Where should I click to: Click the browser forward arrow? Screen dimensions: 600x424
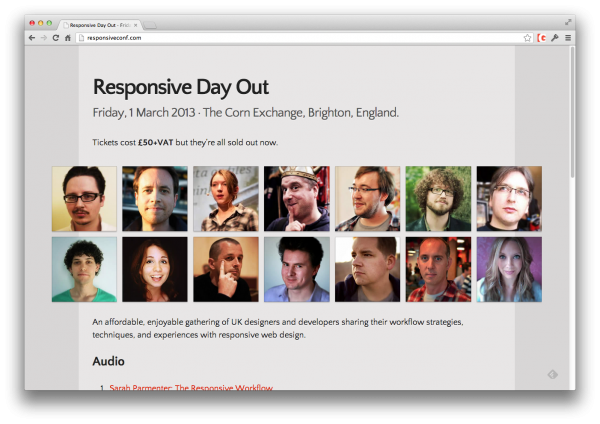pyautogui.click(x=44, y=38)
